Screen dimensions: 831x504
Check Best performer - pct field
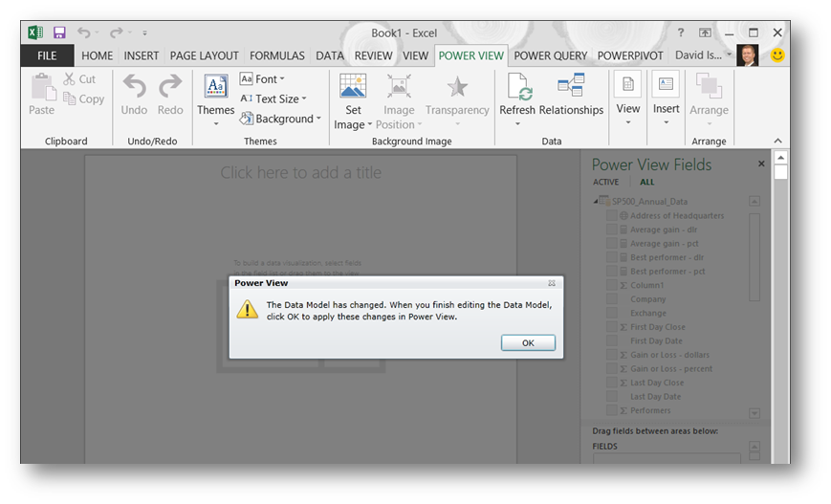pyautogui.click(x=612, y=271)
